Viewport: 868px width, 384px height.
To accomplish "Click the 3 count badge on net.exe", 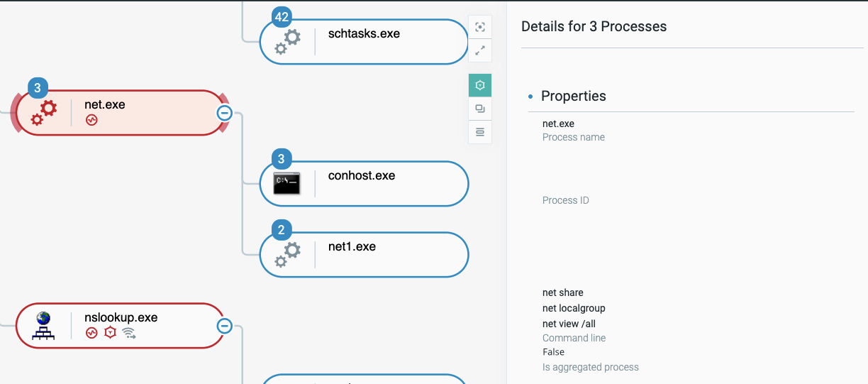I will pos(38,89).
